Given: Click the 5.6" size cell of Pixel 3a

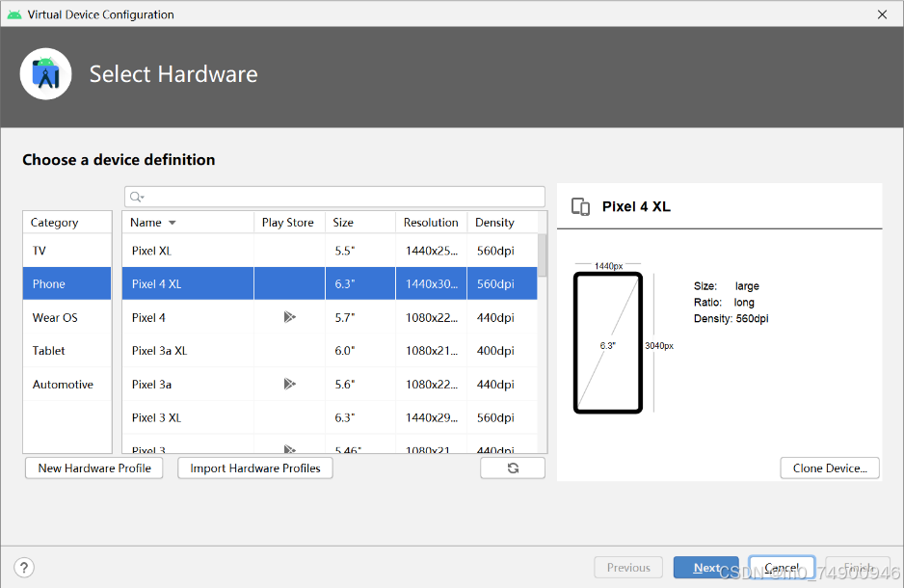Looking at the screenshot, I should click(x=360, y=385).
